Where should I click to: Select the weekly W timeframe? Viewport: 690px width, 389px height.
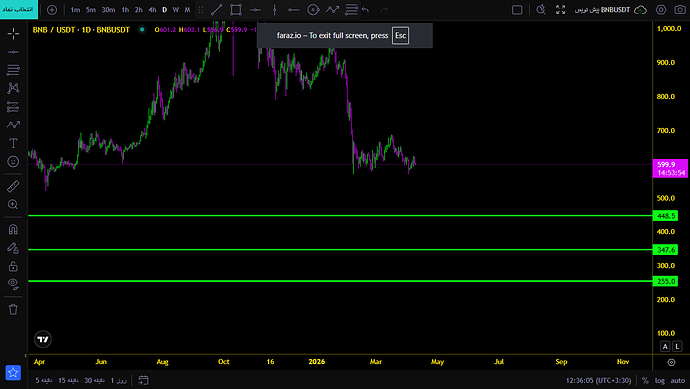point(176,10)
